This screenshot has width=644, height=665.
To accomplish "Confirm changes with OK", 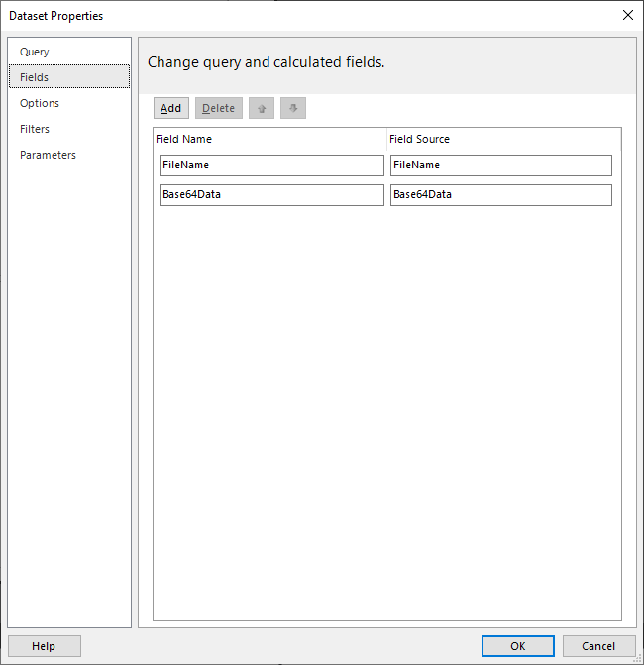I will coord(517,646).
